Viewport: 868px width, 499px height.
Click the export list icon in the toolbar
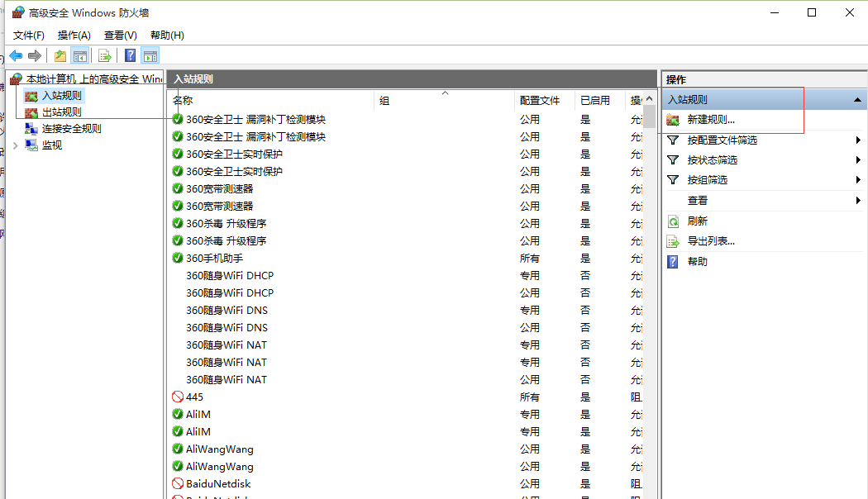(x=105, y=56)
